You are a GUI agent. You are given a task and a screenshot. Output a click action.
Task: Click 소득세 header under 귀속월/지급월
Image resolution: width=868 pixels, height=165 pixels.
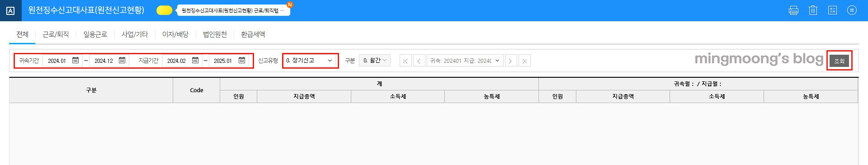pos(717,96)
